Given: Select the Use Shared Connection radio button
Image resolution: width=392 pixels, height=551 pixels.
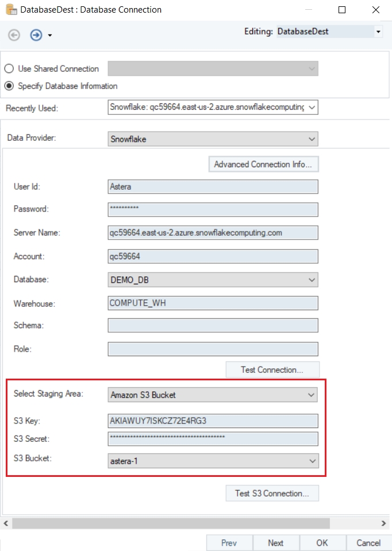Looking at the screenshot, I should click(9, 69).
